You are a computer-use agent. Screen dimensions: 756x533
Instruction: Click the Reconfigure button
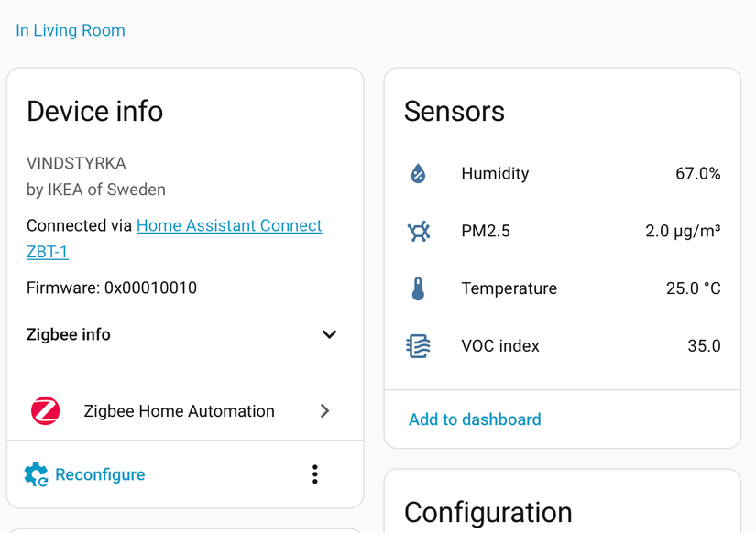click(x=100, y=474)
